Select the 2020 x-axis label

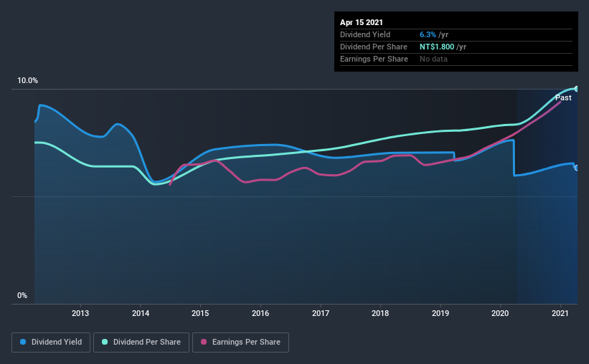(x=500, y=313)
